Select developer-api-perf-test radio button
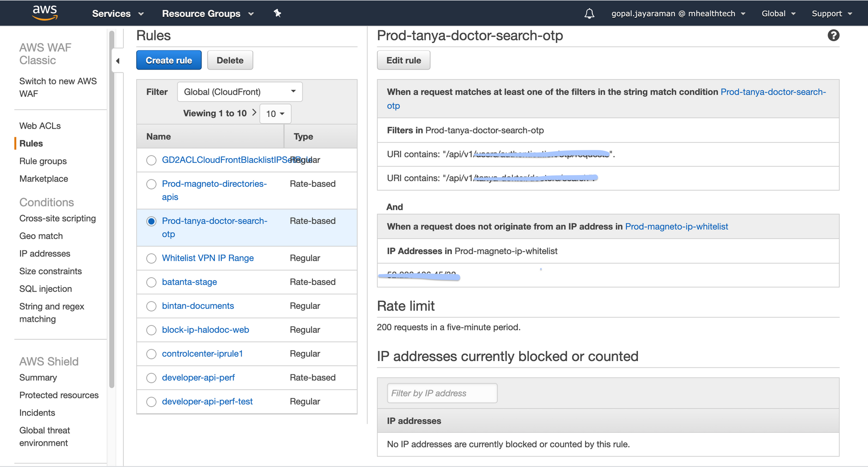 point(151,402)
